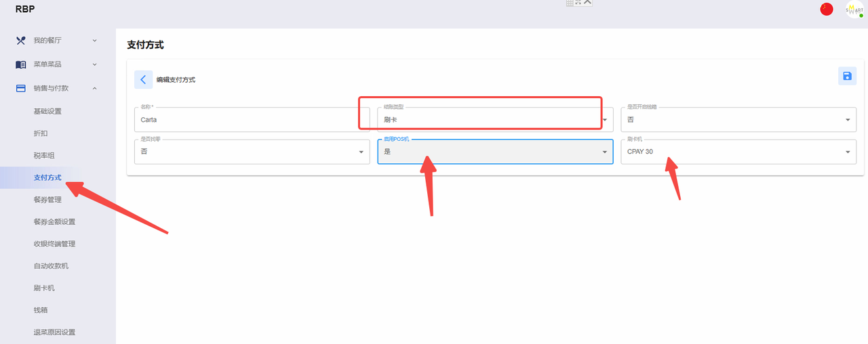Open the 刷卡机 dropdown showing CPAY 30
The width and height of the screenshot is (868, 344).
pyautogui.click(x=738, y=152)
